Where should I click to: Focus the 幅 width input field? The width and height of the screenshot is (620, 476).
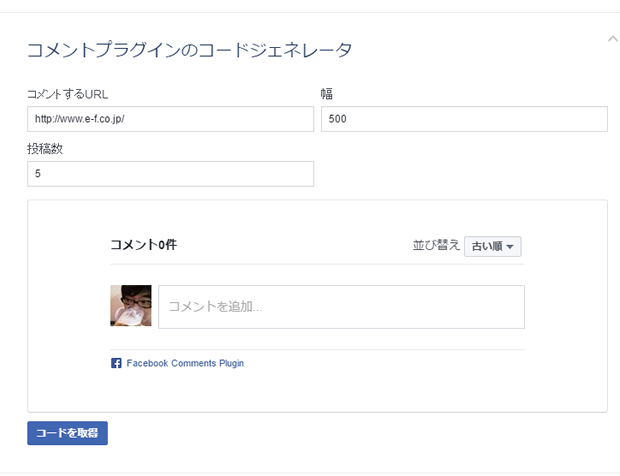(464, 119)
